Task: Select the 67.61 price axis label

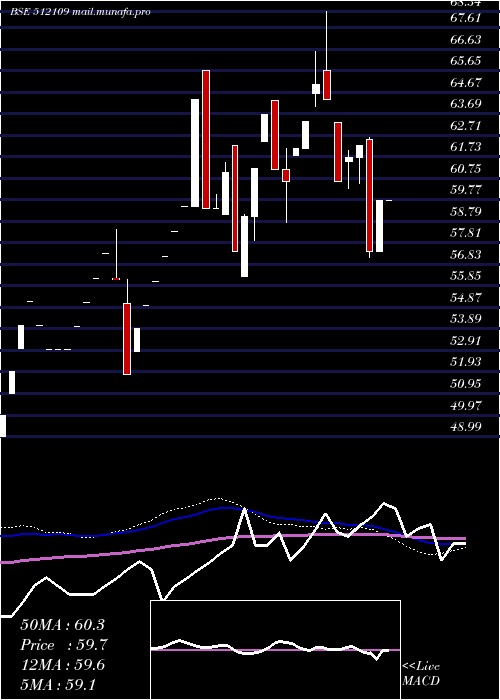Action: 466,18
